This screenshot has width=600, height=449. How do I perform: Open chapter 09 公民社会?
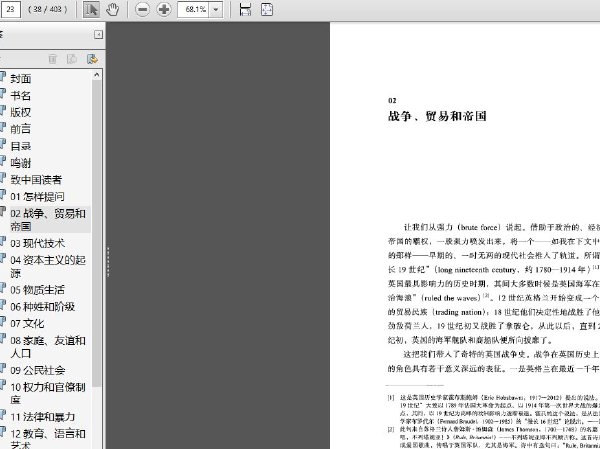38,370
